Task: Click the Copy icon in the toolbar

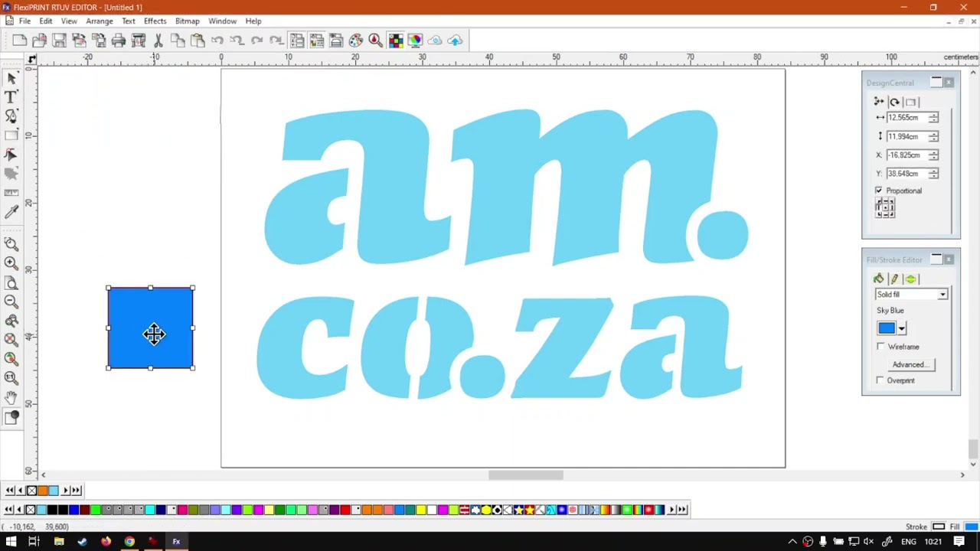Action: point(178,41)
